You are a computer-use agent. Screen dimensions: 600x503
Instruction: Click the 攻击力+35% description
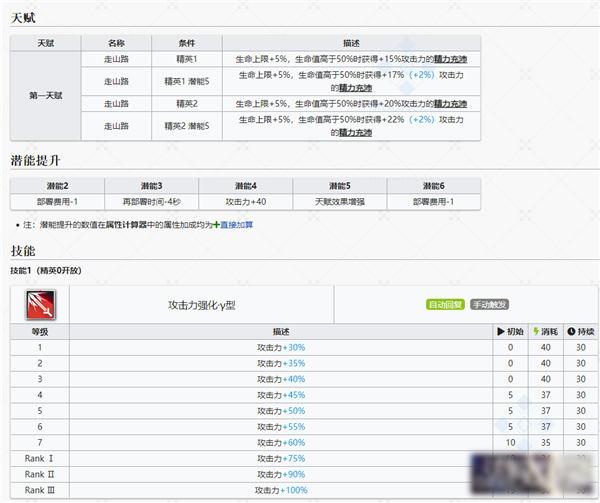tap(281, 363)
